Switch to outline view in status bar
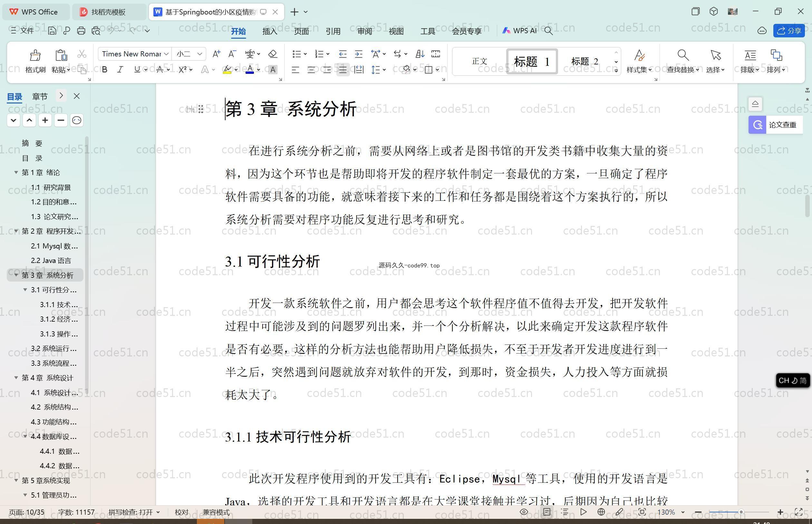Viewport: 812px width, 524px height. (565, 512)
